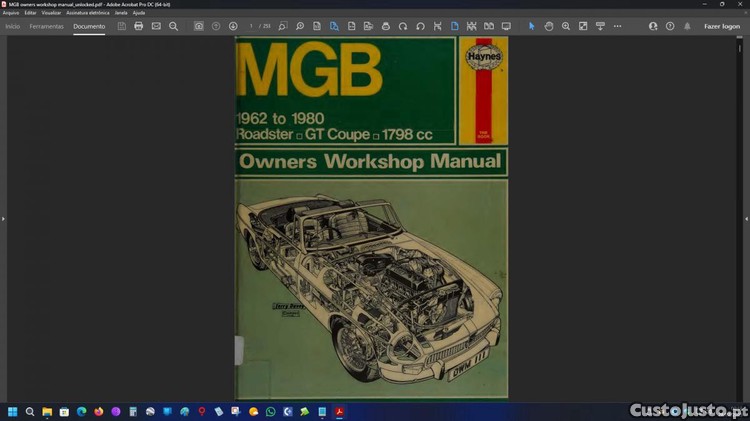The image size is (750, 421).
Task: Click the Save file icon
Action: tap(122, 26)
